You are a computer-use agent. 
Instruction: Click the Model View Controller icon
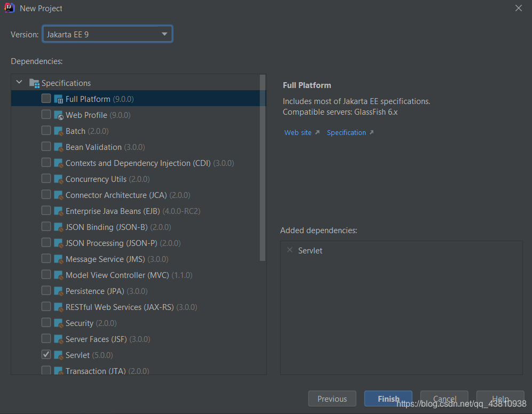click(58, 275)
